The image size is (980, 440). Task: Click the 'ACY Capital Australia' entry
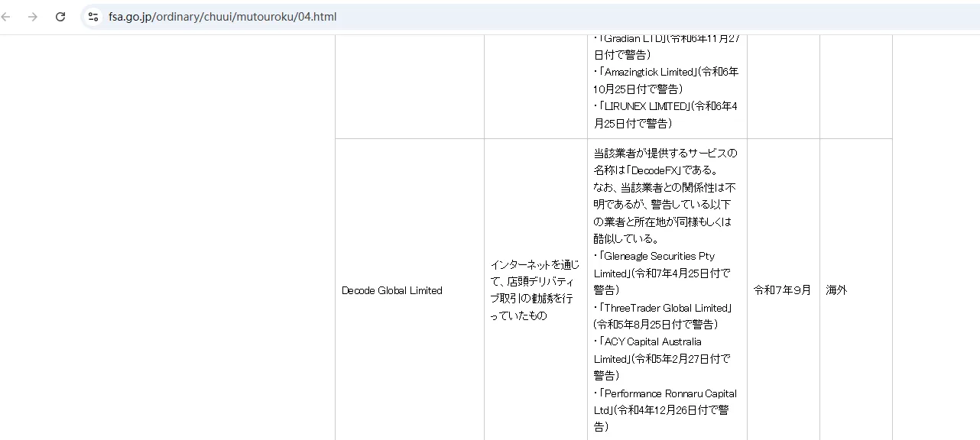[x=653, y=342]
